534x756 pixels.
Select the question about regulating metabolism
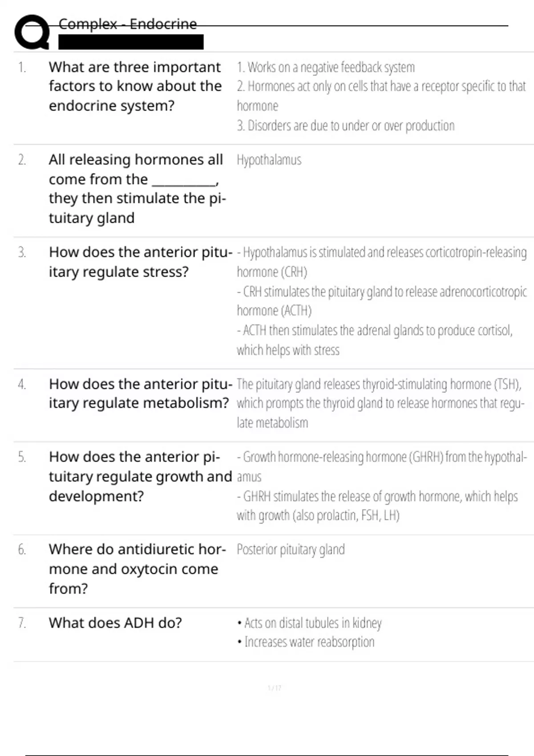pos(141,394)
